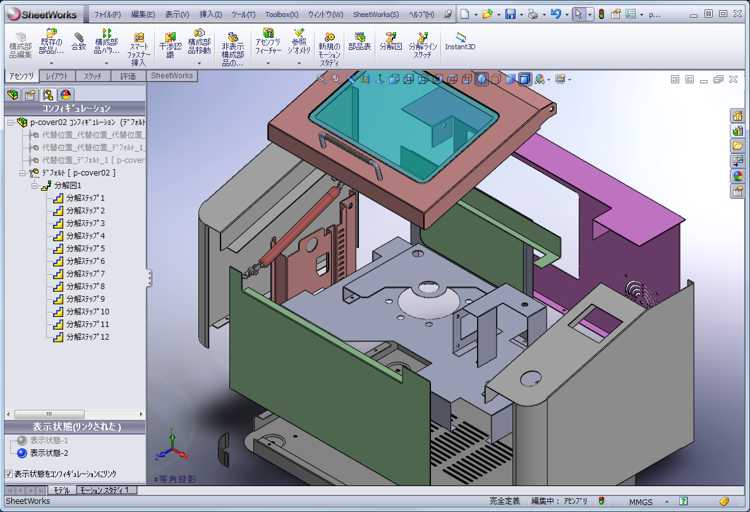Screen dimensions: 750x512
Task: Collapse the 分解図1 tree node
Action: (x=34, y=185)
